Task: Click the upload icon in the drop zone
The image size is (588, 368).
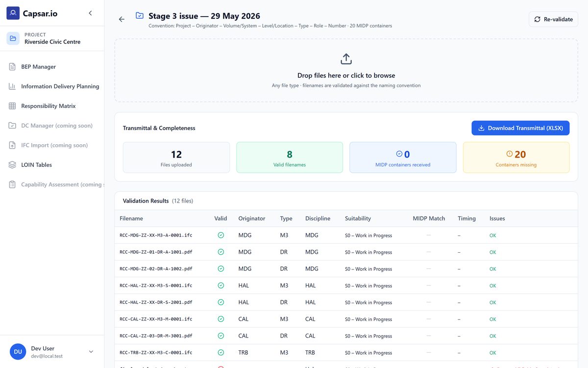Action: tap(346, 59)
